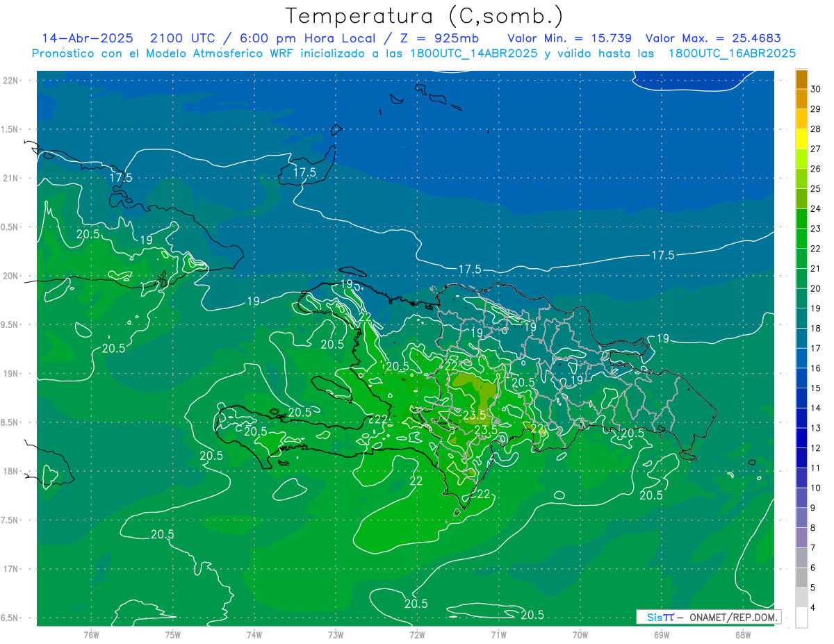Click the '68W' longitude axis label
The height and width of the screenshot is (644, 834).
click(x=743, y=635)
